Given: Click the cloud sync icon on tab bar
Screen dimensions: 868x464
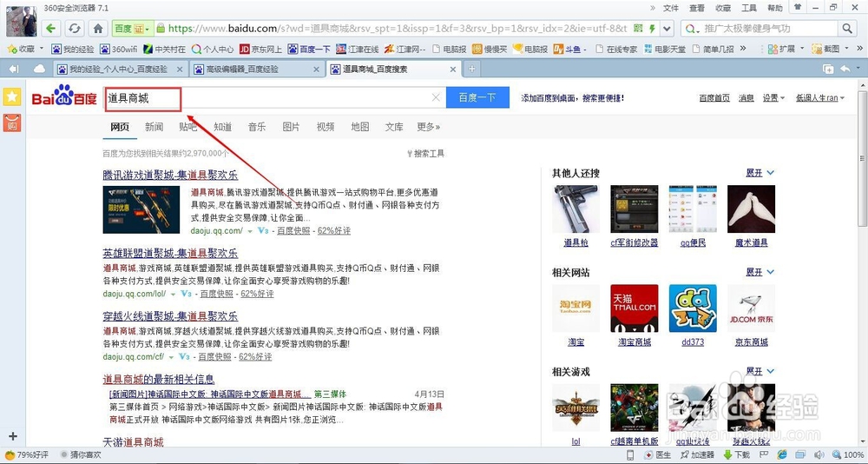Looking at the screenshot, I should click(x=39, y=69).
